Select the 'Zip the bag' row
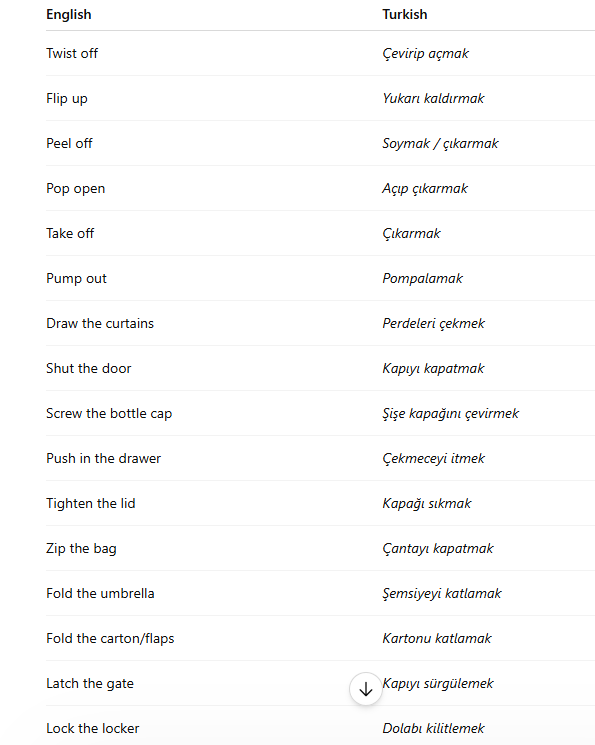 (x=81, y=549)
